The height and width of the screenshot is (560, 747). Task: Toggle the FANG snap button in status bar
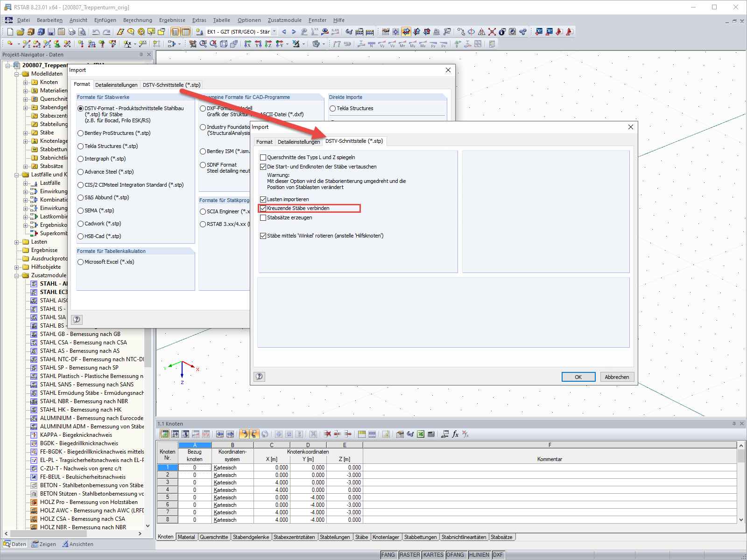[x=388, y=555]
